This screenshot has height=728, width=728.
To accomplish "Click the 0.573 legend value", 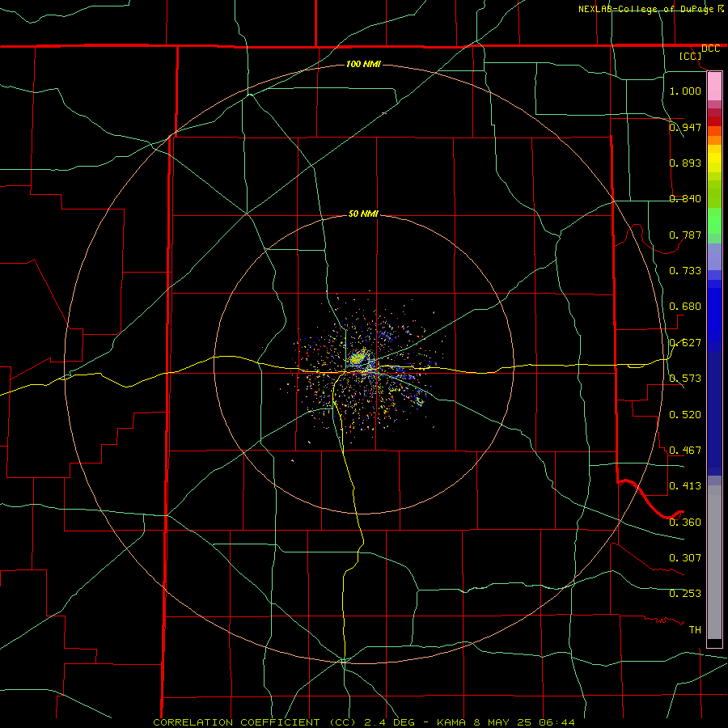I will coord(685,378).
